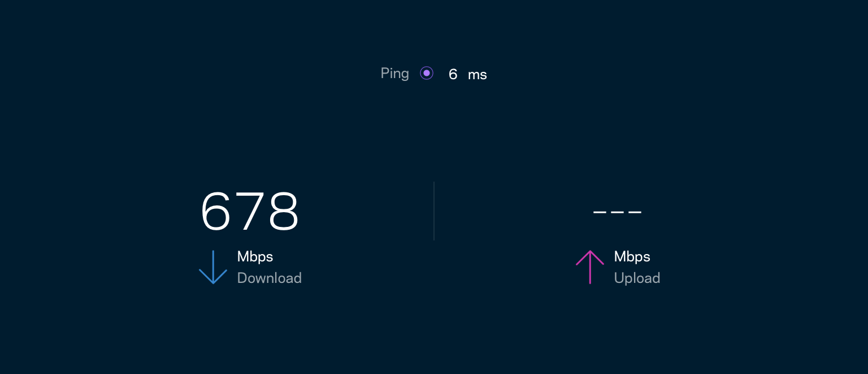This screenshot has height=374, width=868.
Task: Click the arrowhead of the blue download arrow
Action: coord(213,277)
